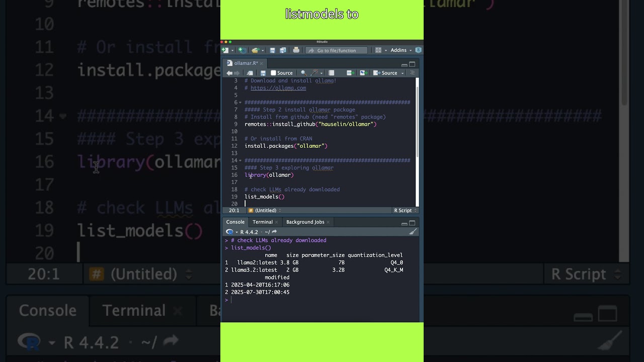Maximize the console pane
Screen dimensions: 644x362
click(412, 223)
